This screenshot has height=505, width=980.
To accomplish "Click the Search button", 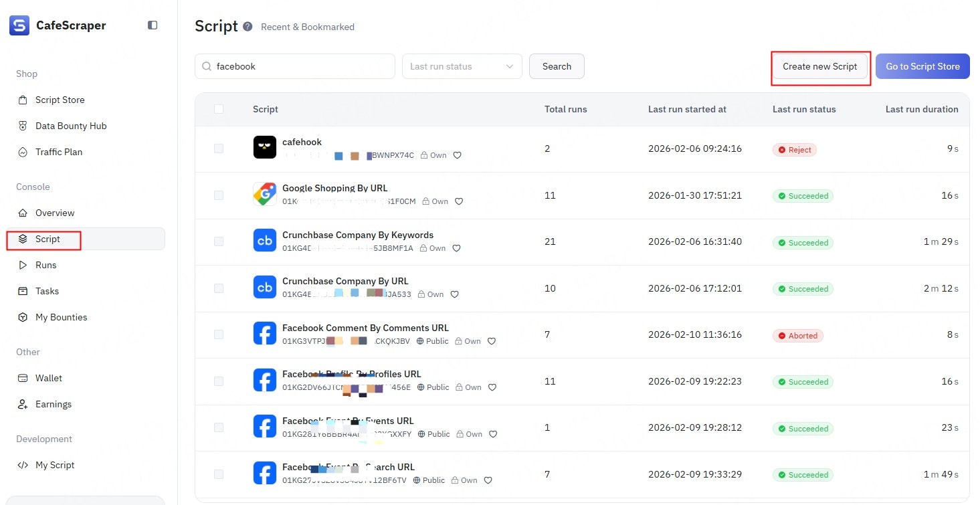I will pos(557,66).
